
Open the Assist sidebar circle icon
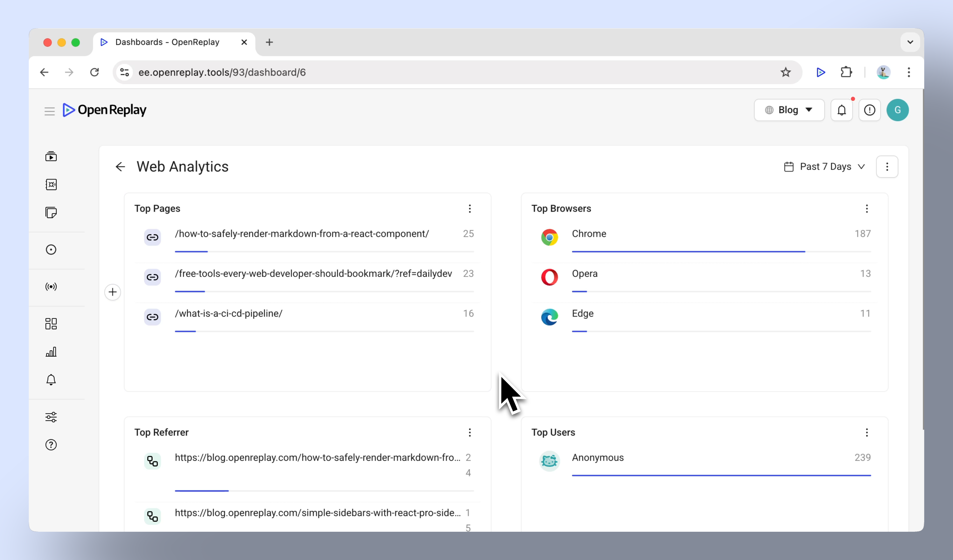point(51,250)
